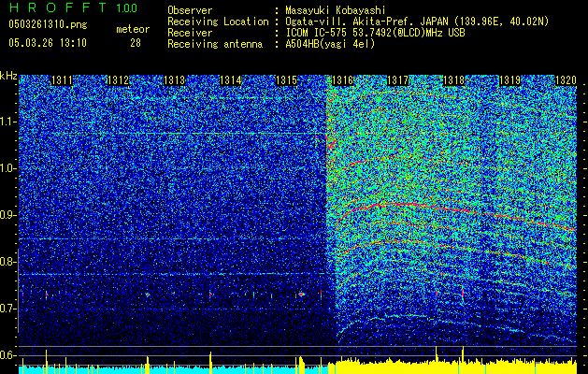This screenshot has height=374, width=588.
Task: Click the meteor count value 28
Action: click(136, 43)
